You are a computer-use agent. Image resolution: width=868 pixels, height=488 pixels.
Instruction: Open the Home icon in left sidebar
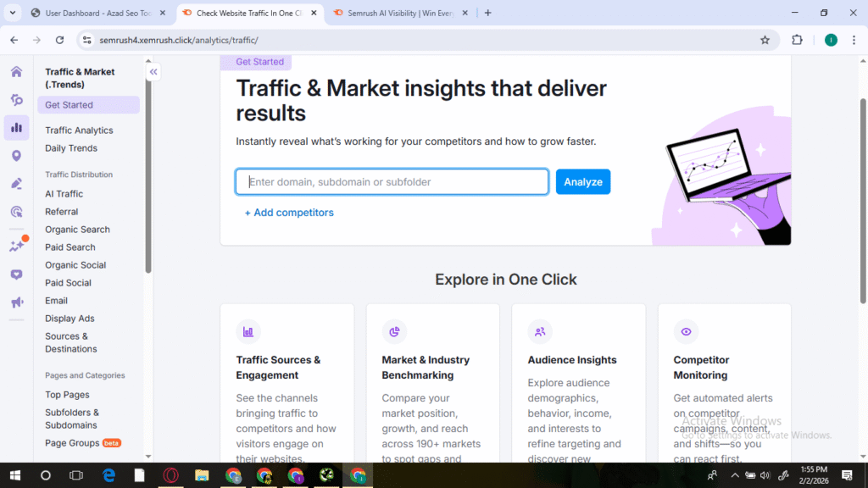[16, 72]
